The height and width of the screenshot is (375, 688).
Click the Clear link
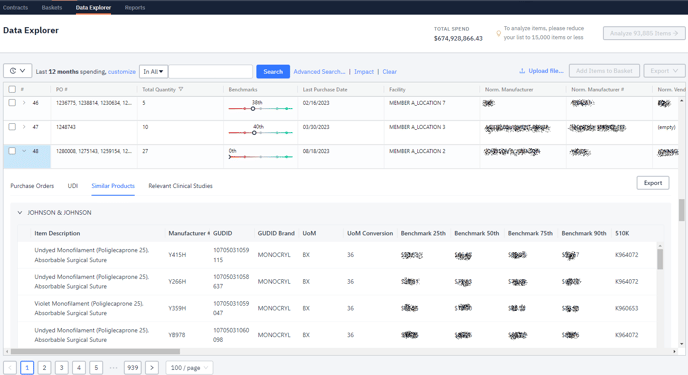coord(390,71)
